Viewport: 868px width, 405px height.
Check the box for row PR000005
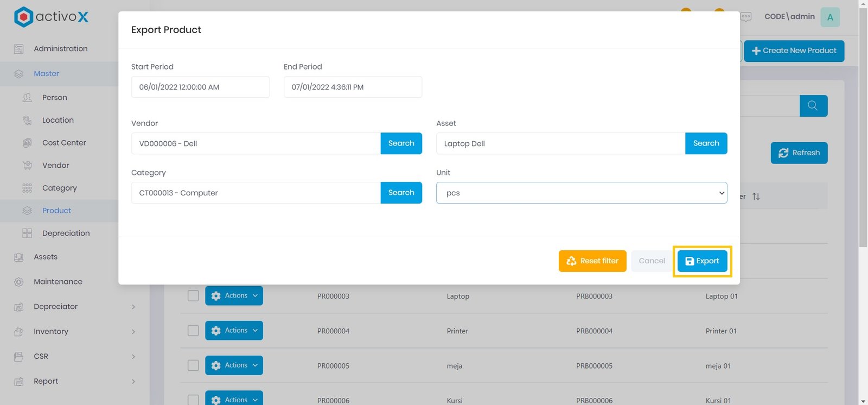click(x=193, y=365)
